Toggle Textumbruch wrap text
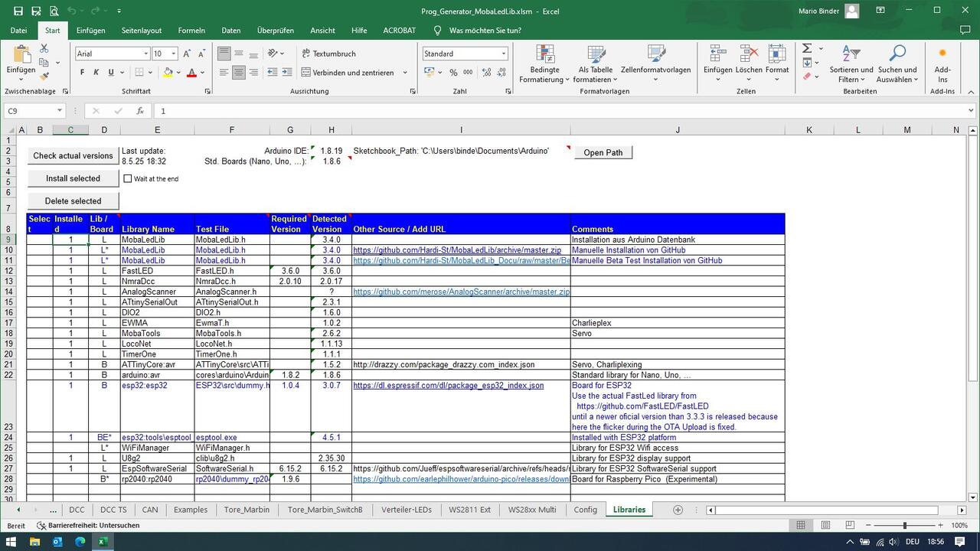The image size is (980, 551). click(328, 54)
